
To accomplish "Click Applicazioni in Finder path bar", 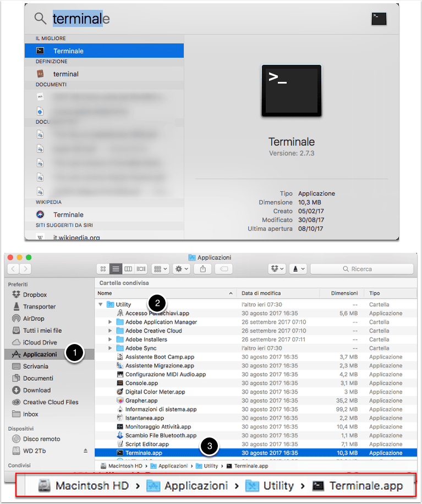I will click(169, 466).
